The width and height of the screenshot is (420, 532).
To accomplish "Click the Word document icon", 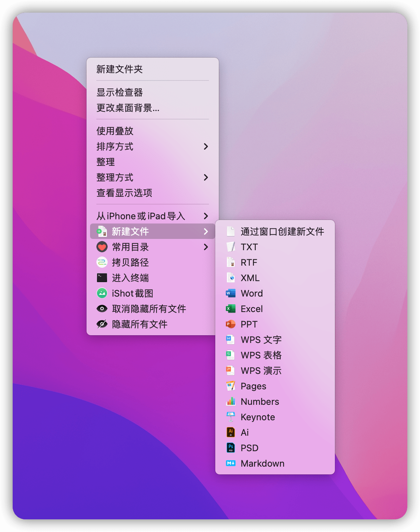I will [x=230, y=293].
